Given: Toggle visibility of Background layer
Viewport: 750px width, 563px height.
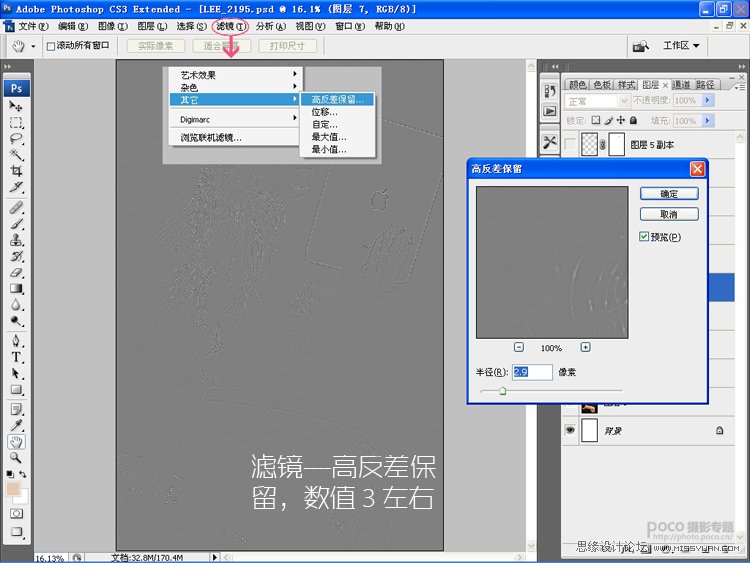Looking at the screenshot, I should (x=570, y=430).
